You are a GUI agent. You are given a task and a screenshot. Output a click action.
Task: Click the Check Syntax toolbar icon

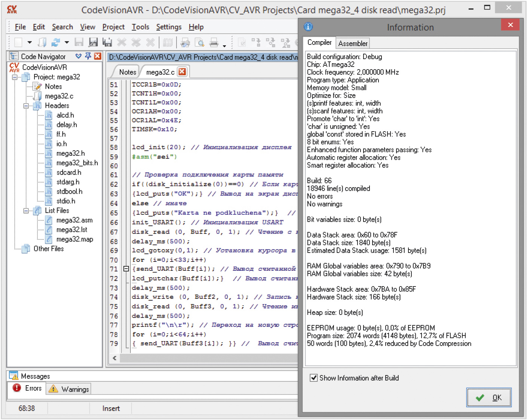click(242, 43)
